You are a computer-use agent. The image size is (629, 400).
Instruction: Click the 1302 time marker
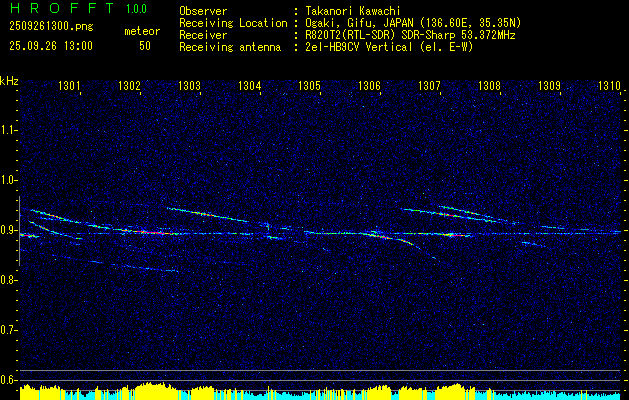(129, 85)
